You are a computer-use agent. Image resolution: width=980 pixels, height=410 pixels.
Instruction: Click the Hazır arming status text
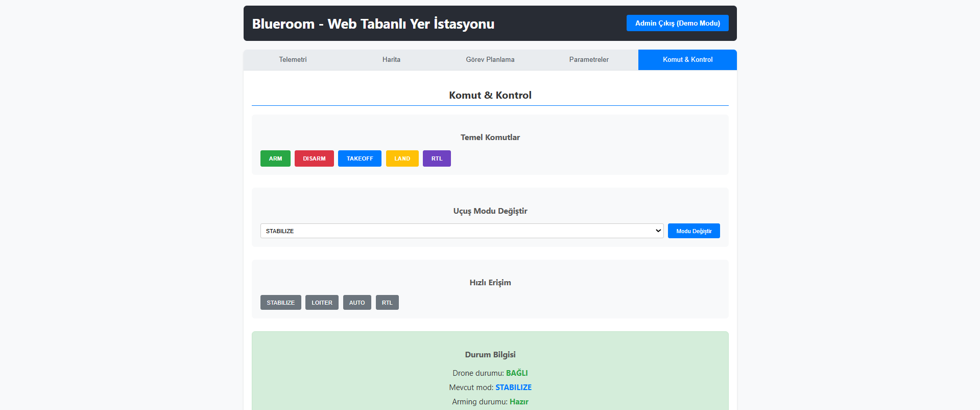(x=519, y=402)
